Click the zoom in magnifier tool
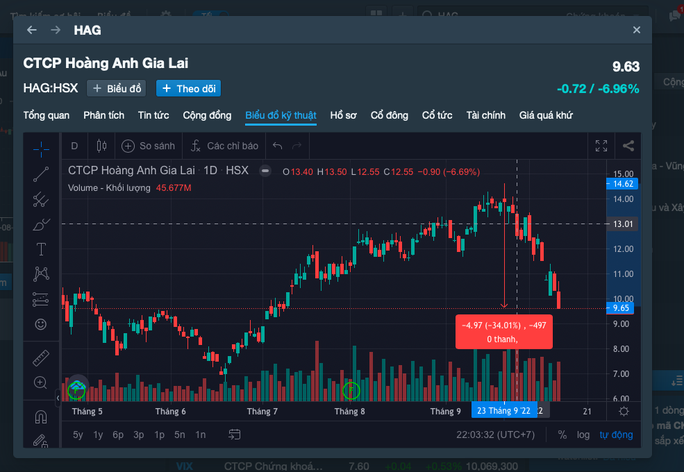The image size is (684, 472). point(41,383)
